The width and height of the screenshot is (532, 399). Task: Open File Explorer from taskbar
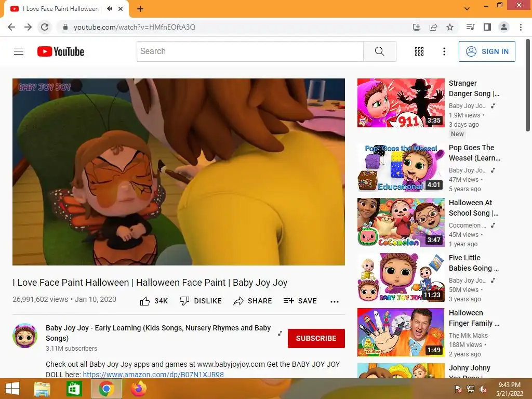(42, 389)
